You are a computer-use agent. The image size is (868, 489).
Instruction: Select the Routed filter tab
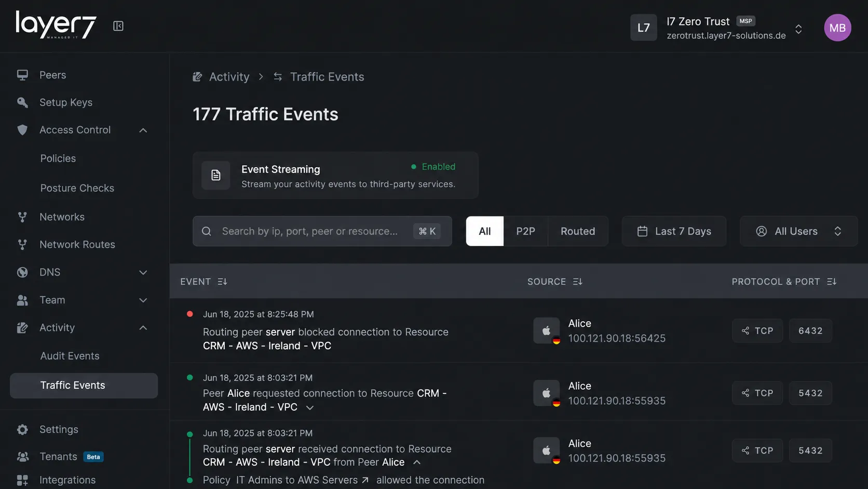click(x=578, y=231)
